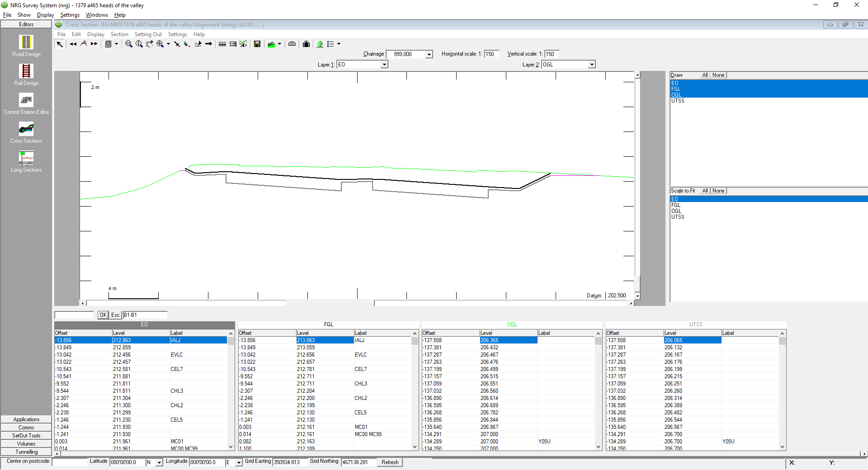Open the Cross Sections editor
868x470 pixels.
[26, 132]
